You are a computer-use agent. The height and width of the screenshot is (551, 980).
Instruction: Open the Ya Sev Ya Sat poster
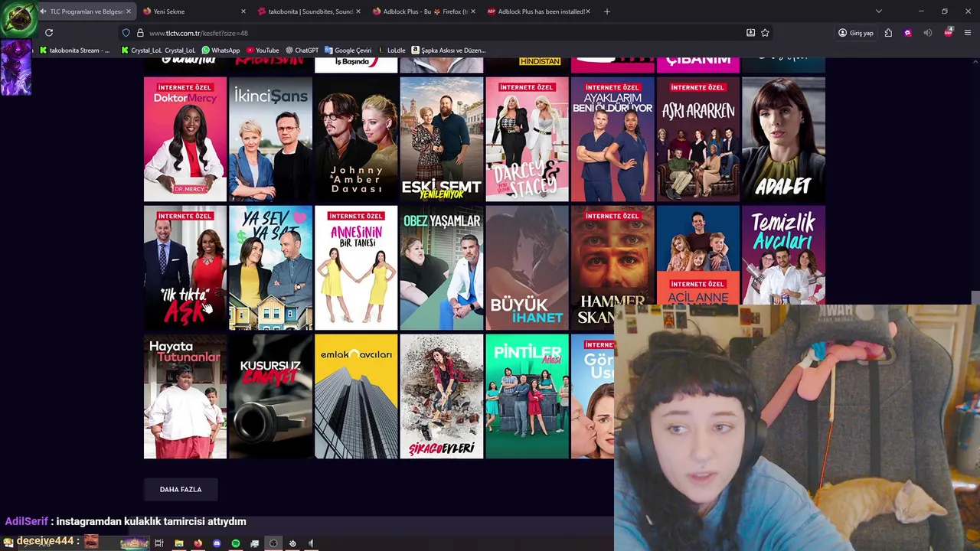270,268
